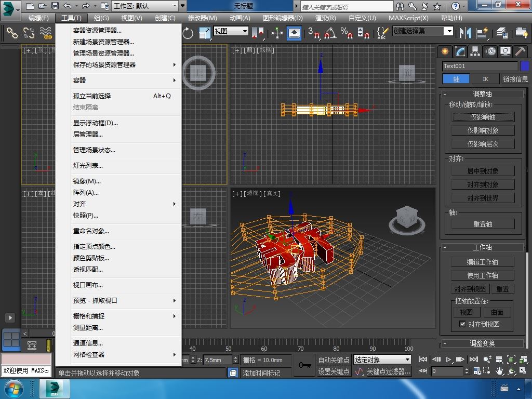
Task: Collapse the 调整变换 rollout
Action: [482, 343]
